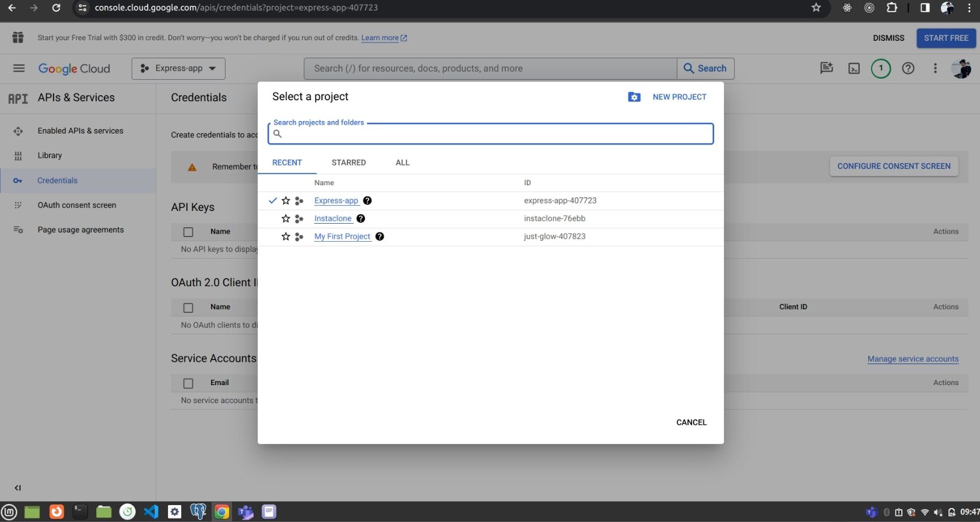
Task: Click the help icon beside Express-app project
Action: point(367,200)
